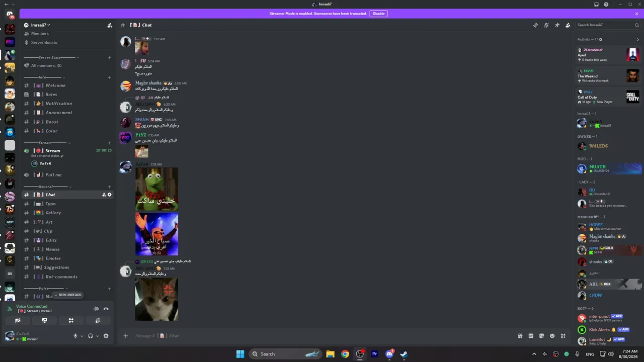Expand the Activity section chevron
This screenshot has height=362, width=644.
pyautogui.click(x=637, y=39)
